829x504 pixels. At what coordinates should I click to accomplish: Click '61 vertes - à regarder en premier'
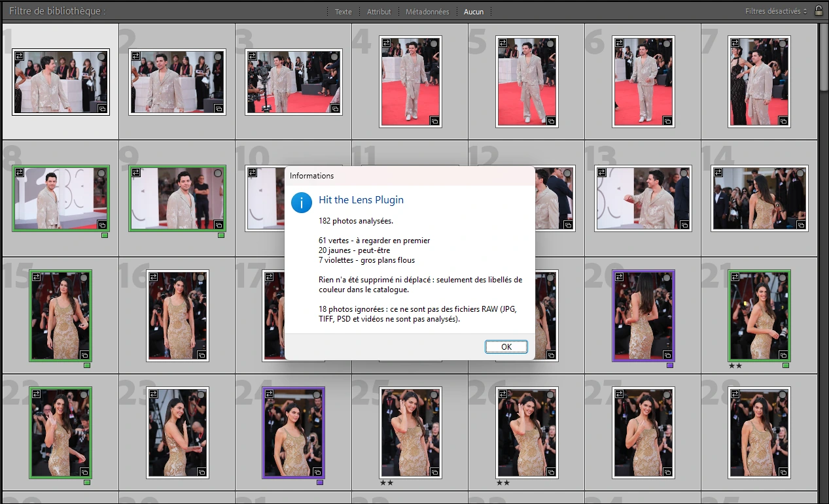pyautogui.click(x=374, y=241)
